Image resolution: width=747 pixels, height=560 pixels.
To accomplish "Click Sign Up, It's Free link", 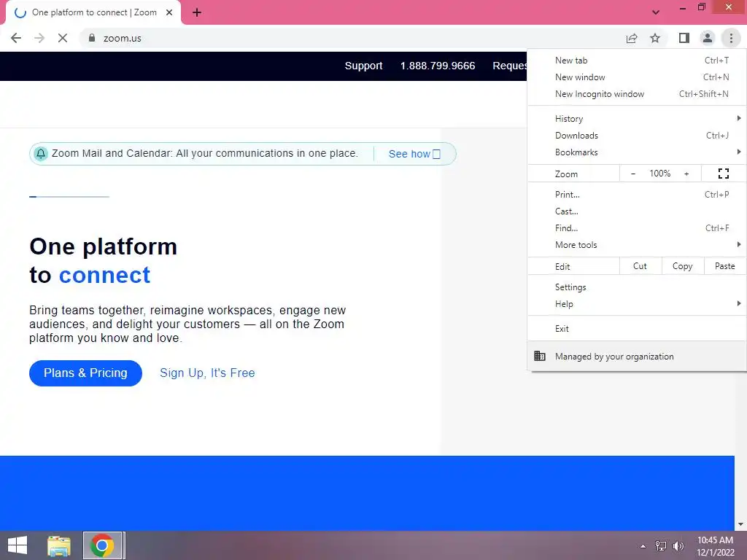I will tap(207, 373).
